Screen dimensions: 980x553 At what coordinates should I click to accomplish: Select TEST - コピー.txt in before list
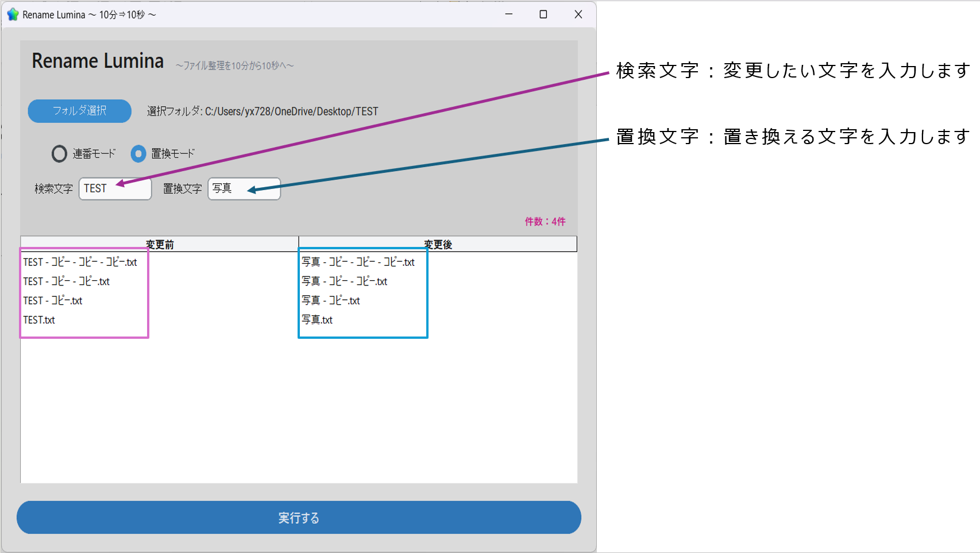pyautogui.click(x=53, y=301)
